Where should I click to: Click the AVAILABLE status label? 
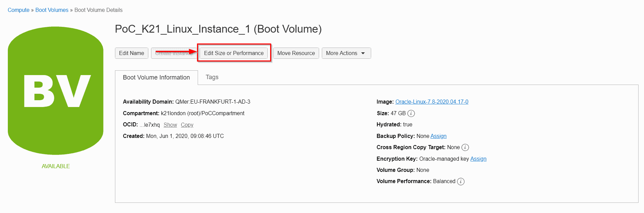click(55, 166)
